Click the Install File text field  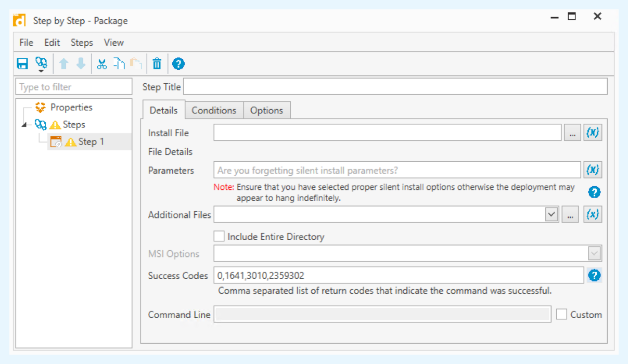[388, 133]
